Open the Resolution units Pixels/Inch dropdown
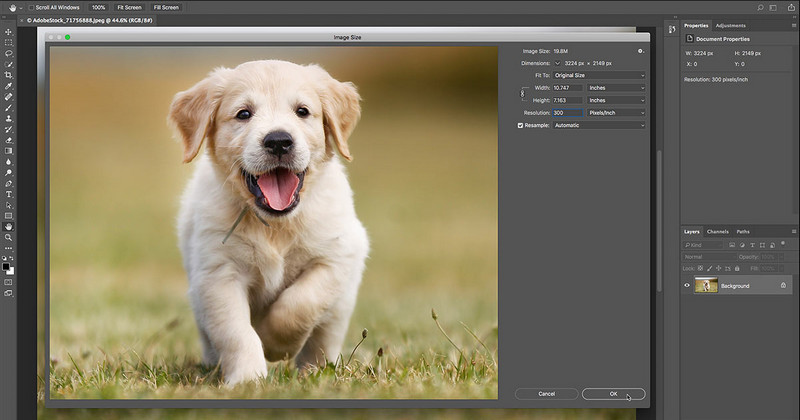This screenshot has width=800, height=420. click(616, 113)
